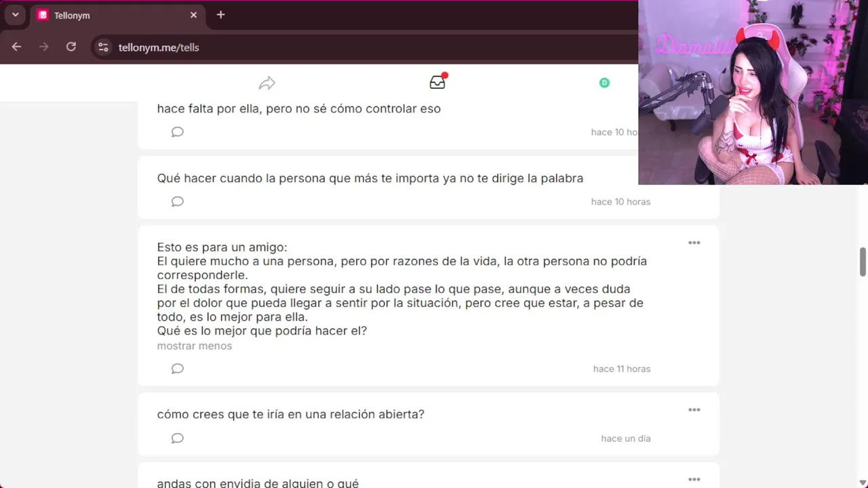The image size is (868, 488).
Task: Open a new browser tab
Action: click(220, 15)
